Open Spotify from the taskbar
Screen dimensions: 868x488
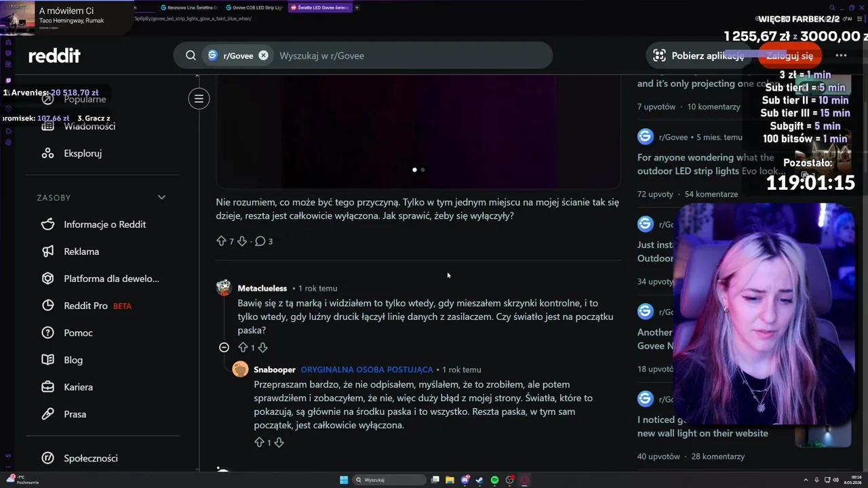pos(494,480)
